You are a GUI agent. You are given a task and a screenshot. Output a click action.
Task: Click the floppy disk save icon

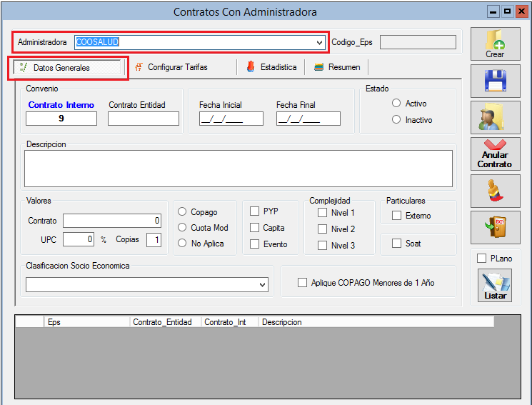click(495, 81)
